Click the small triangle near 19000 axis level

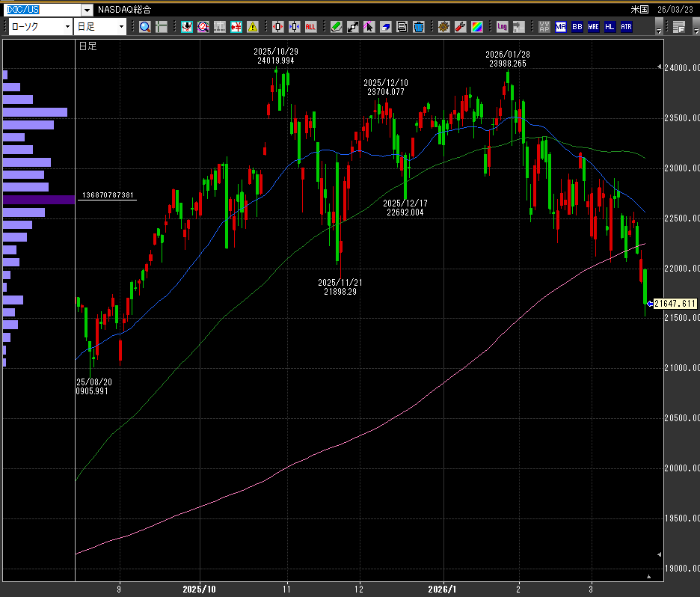pyautogui.click(x=660, y=554)
